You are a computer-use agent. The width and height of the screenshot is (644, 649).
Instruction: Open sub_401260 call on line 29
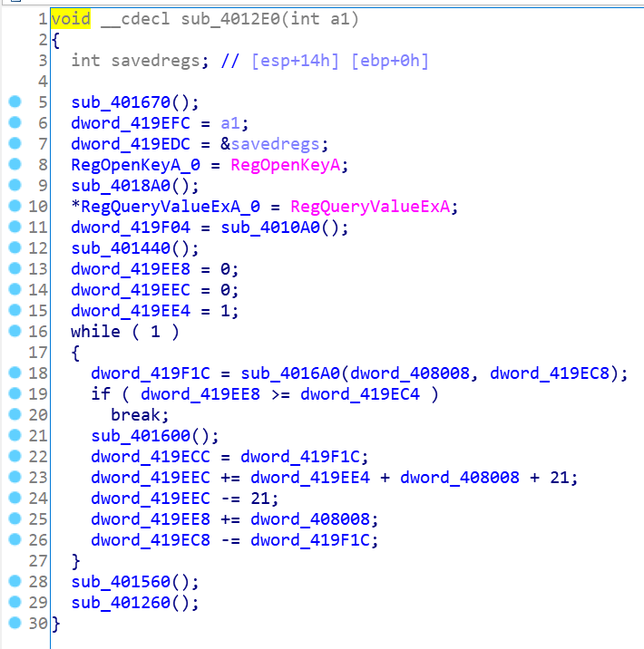(121, 603)
